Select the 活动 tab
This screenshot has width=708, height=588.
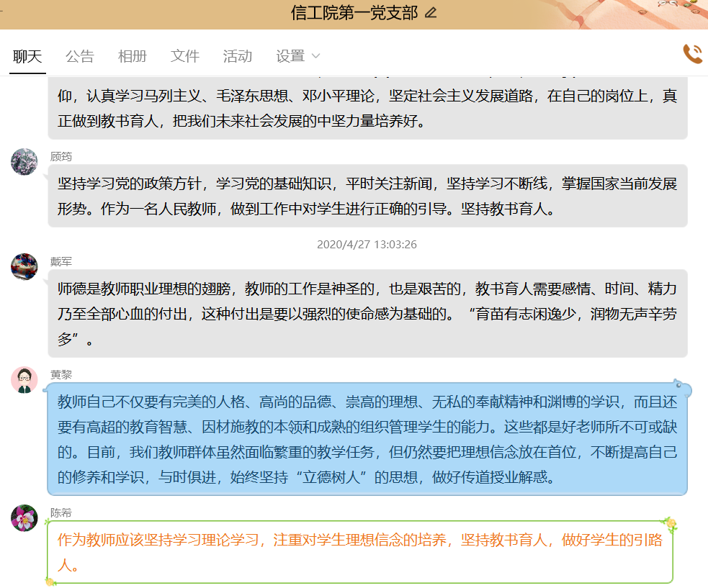pos(238,56)
